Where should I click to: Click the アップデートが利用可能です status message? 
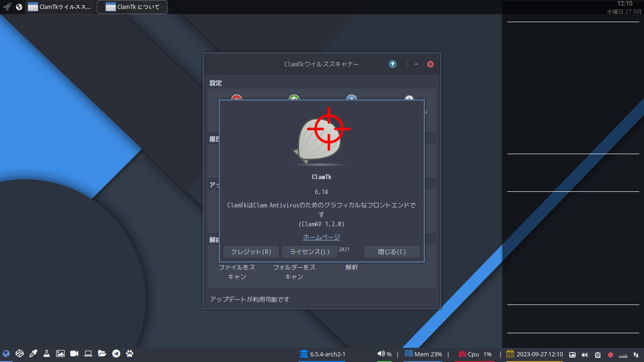tap(249, 299)
